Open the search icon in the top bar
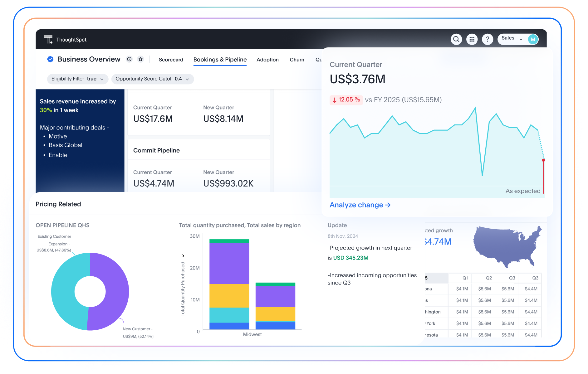The image size is (588, 374). point(456,39)
